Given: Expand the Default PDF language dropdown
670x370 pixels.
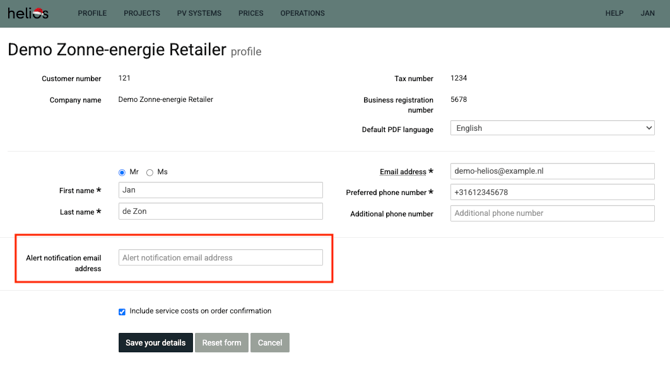Looking at the screenshot, I should [552, 128].
